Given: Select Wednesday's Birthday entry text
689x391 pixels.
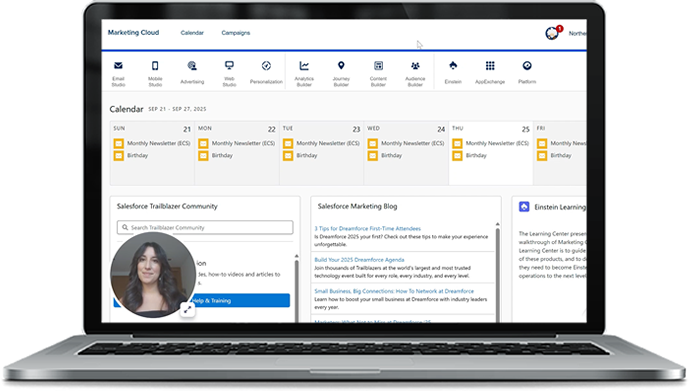Looking at the screenshot, I should (x=392, y=156).
